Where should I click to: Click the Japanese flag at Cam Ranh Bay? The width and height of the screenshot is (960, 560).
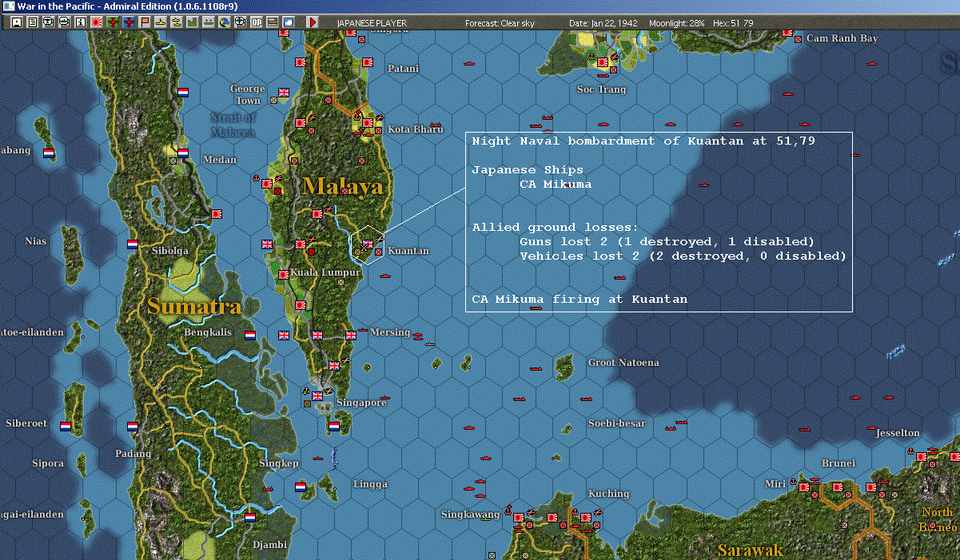click(788, 34)
